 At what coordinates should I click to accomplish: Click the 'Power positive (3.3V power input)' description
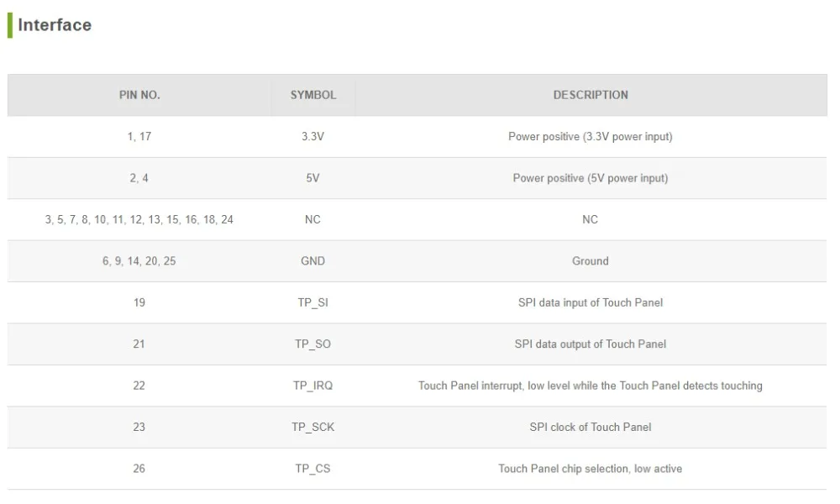[591, 136]
